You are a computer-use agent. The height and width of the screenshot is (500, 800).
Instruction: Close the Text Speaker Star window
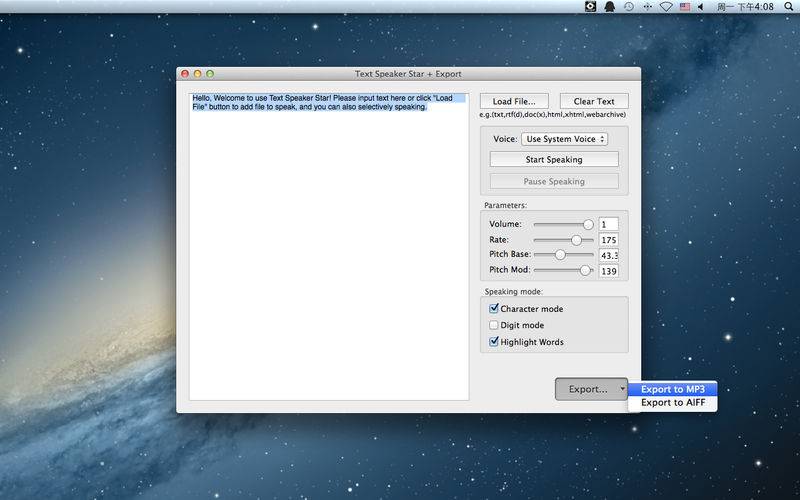click(x=185, y=74)
